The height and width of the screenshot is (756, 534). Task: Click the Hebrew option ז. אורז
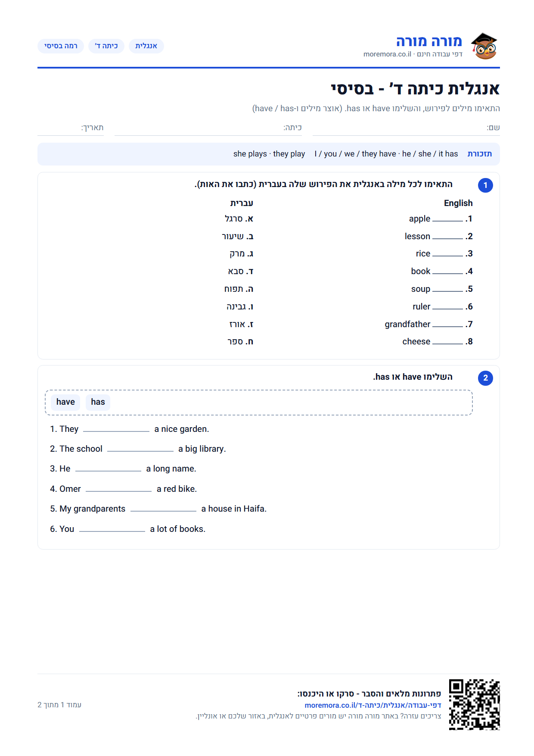point(242,325)
